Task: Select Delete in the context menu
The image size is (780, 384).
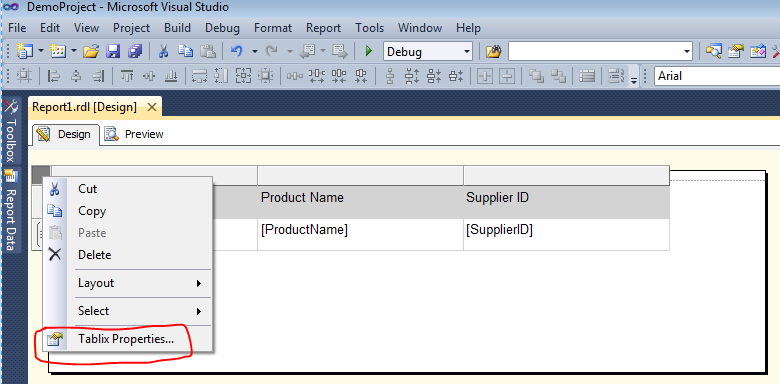Action: pos(128,255)
